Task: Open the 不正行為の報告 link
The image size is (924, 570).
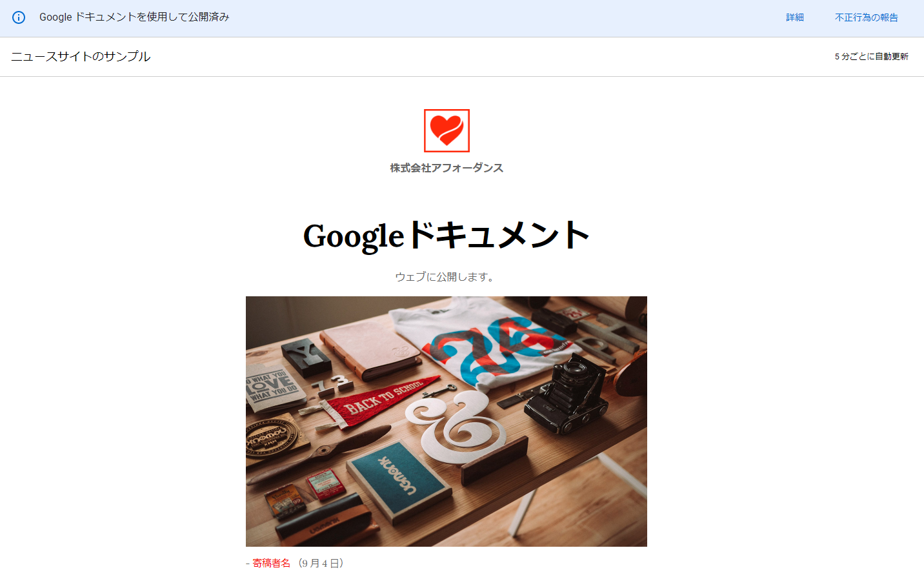Action: [867, 17]
